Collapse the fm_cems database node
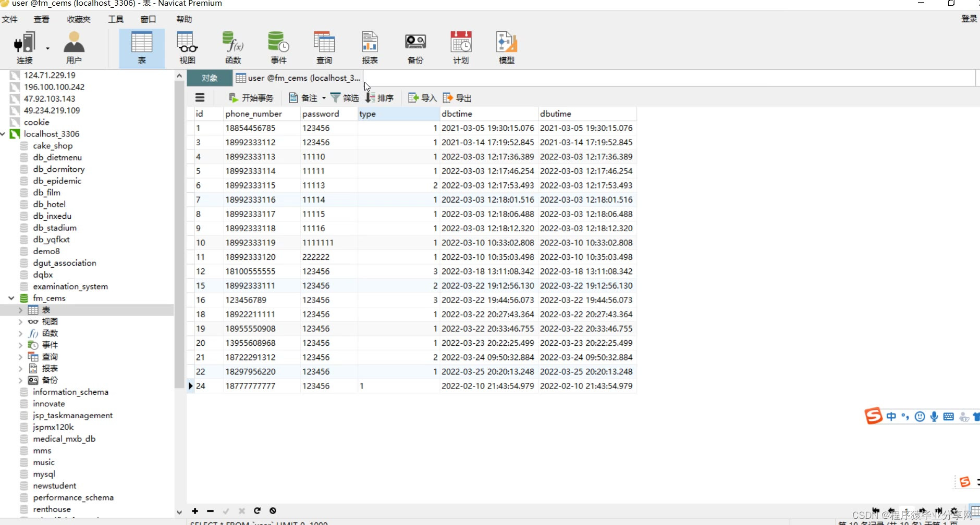 [x=11, y=298]
